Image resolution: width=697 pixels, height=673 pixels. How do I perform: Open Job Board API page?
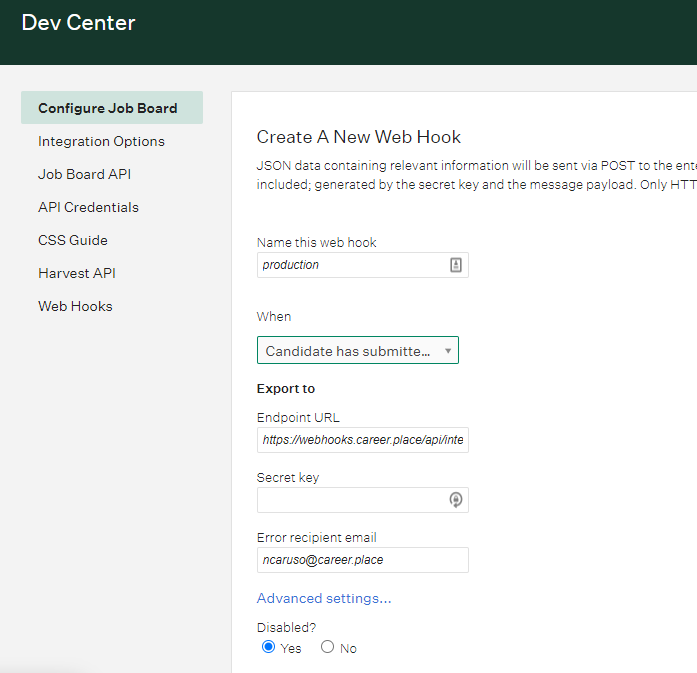(84, 174)
